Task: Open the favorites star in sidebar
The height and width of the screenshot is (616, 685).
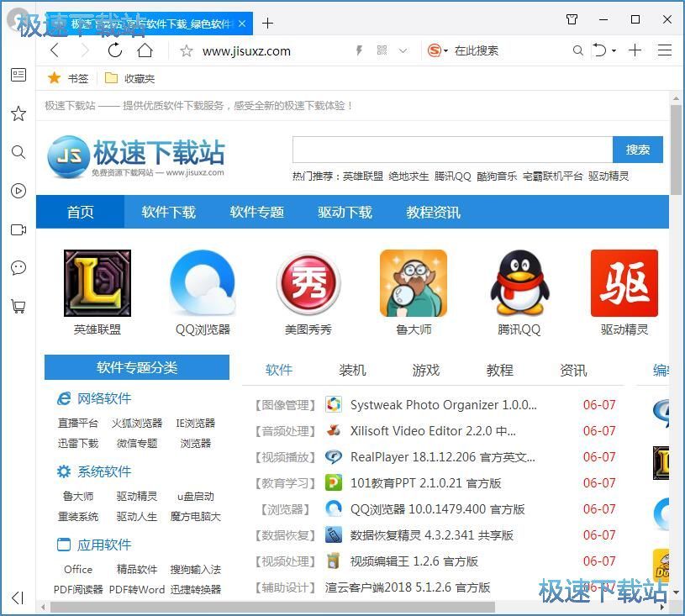Action: 18,113
